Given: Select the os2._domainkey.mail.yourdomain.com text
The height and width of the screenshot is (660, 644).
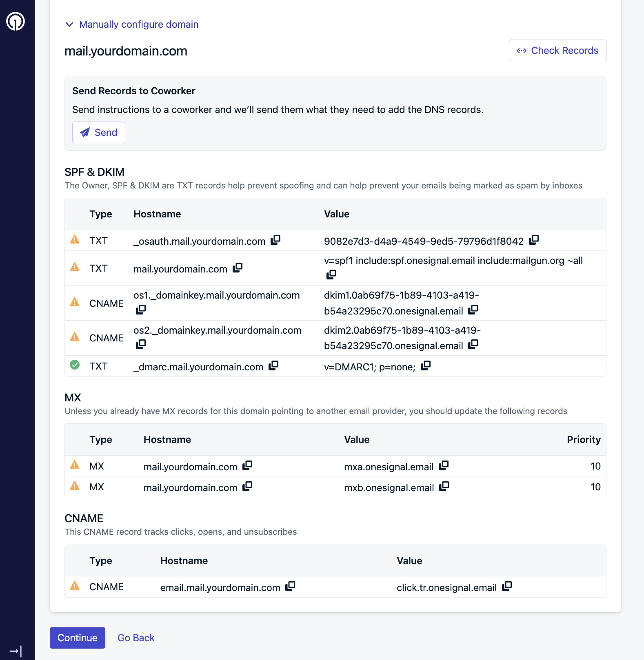Looking at the screenshot, I should 218,330.
